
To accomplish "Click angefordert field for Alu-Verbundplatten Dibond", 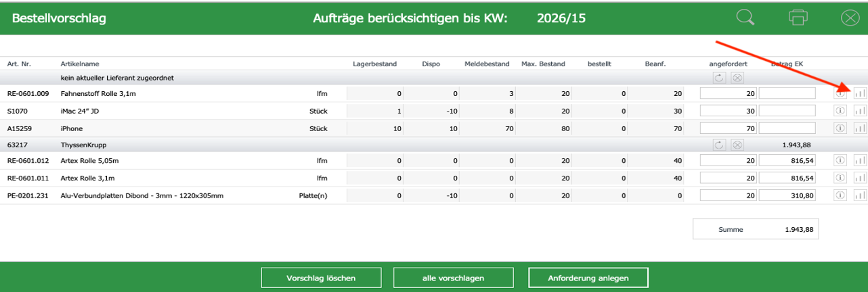I will pos(728,196).
